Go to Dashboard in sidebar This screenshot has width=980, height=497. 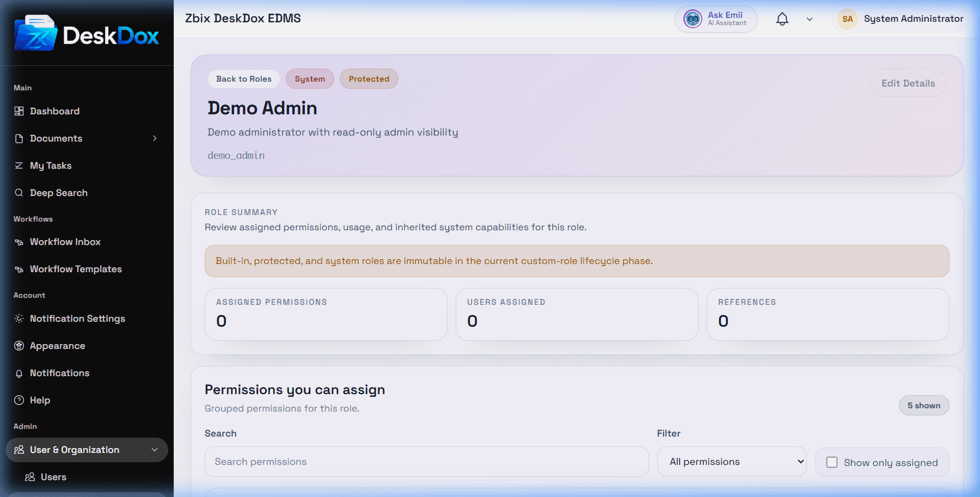click(x=87, y=111)
